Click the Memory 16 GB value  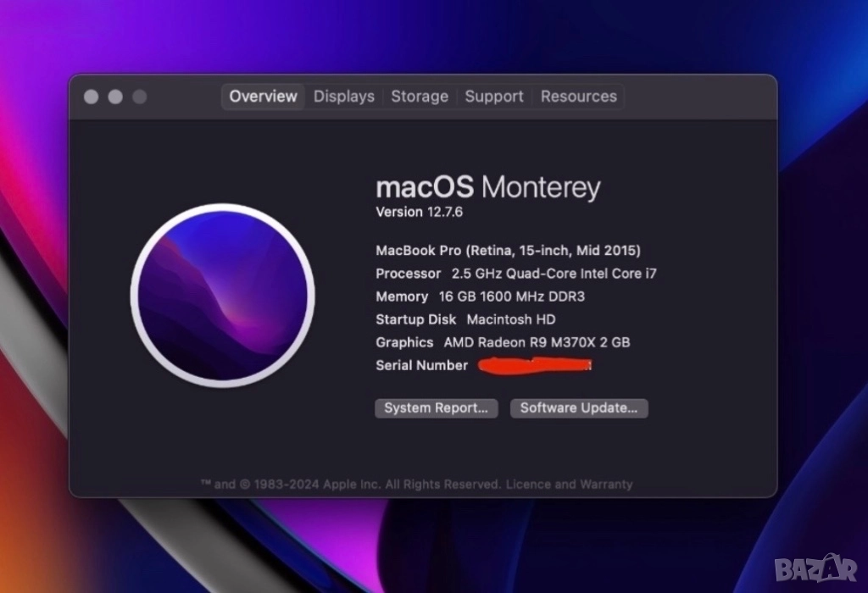(x=480, y=296)
